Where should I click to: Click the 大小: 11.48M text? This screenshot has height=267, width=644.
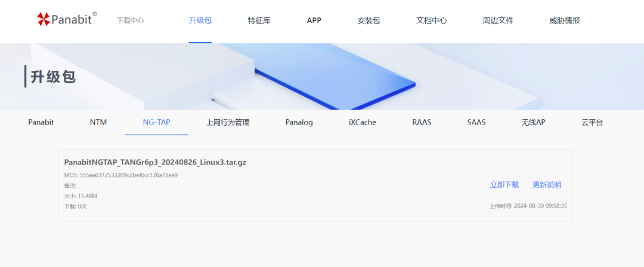tap(80, 196)
